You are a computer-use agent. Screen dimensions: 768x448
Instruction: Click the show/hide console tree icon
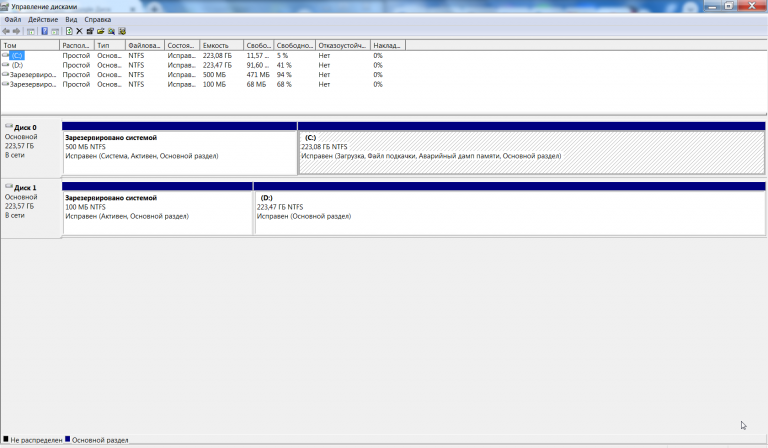coord(30,31)
